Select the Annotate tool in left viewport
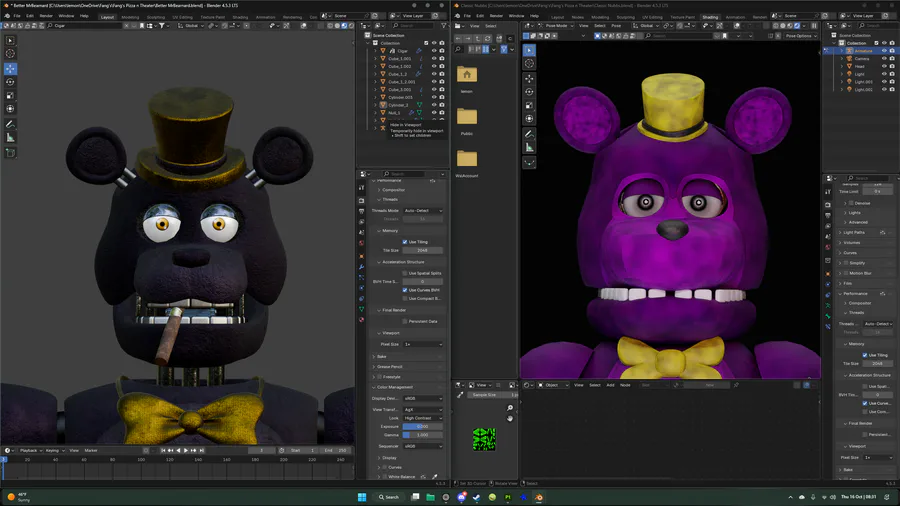The image size is (900, 506). (x=10, y=124)
